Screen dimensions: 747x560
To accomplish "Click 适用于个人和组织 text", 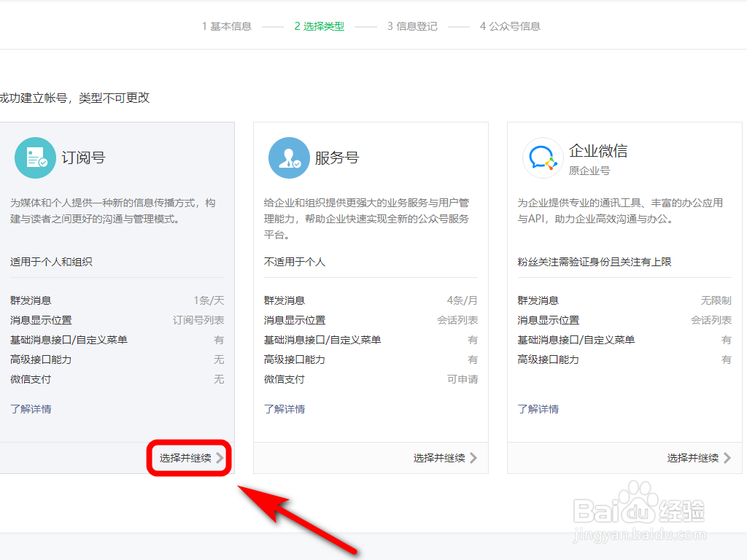I will (52, 262).
